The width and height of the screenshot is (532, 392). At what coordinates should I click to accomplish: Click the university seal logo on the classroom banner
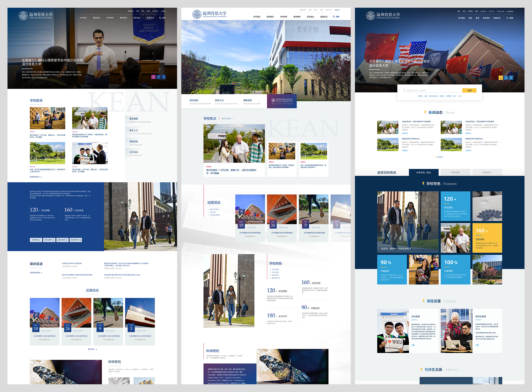23,16
